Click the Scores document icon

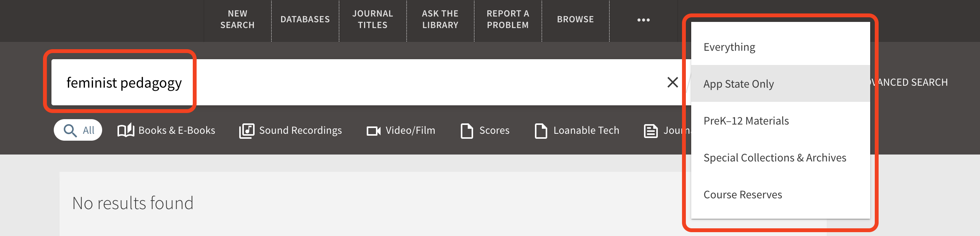click(467, 131)
